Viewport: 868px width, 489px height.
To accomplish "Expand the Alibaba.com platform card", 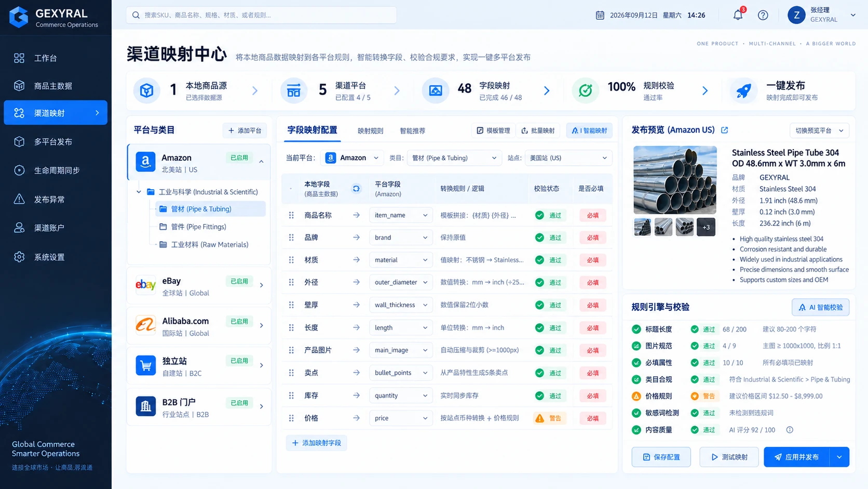I will coord(261,325).
